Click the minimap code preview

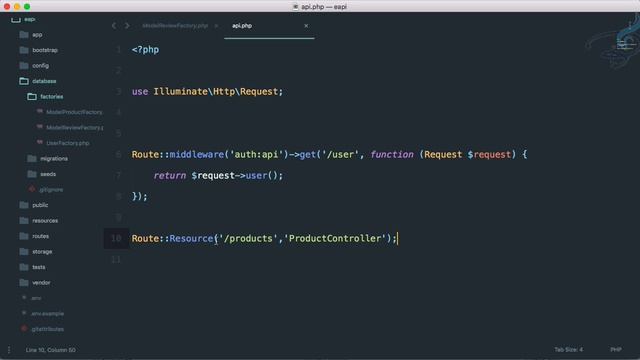click(x=626, y=44)
